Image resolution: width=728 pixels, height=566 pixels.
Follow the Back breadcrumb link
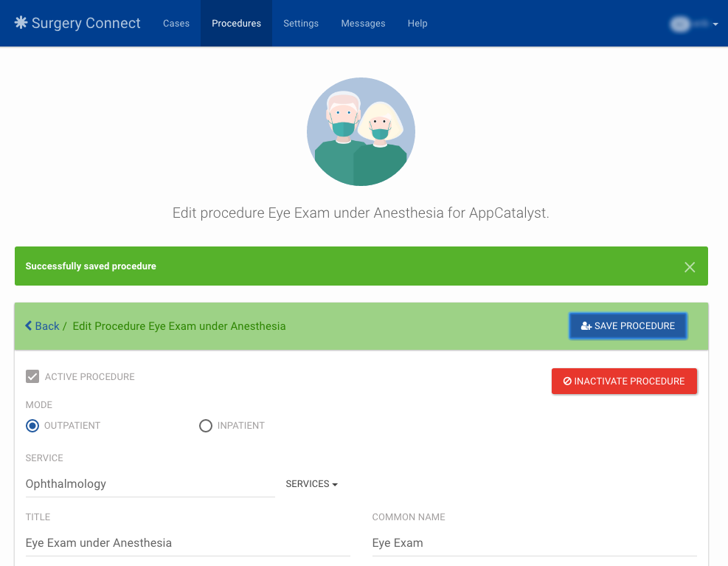[46, 325]
